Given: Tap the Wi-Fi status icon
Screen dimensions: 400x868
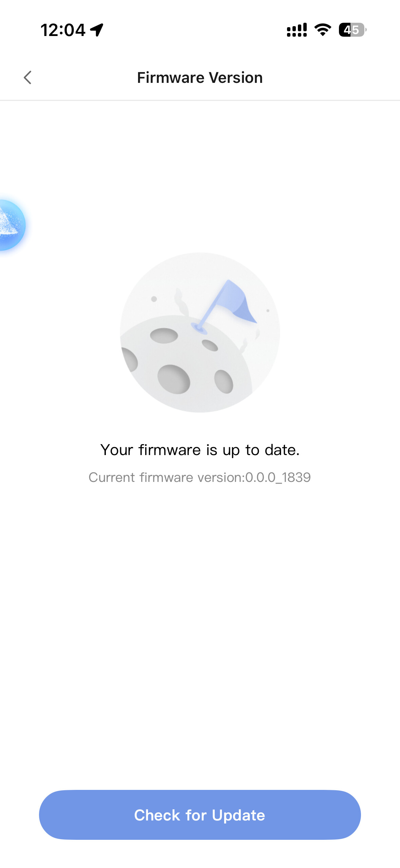Looking at the screenshot, I should click(x=323, y=30).
